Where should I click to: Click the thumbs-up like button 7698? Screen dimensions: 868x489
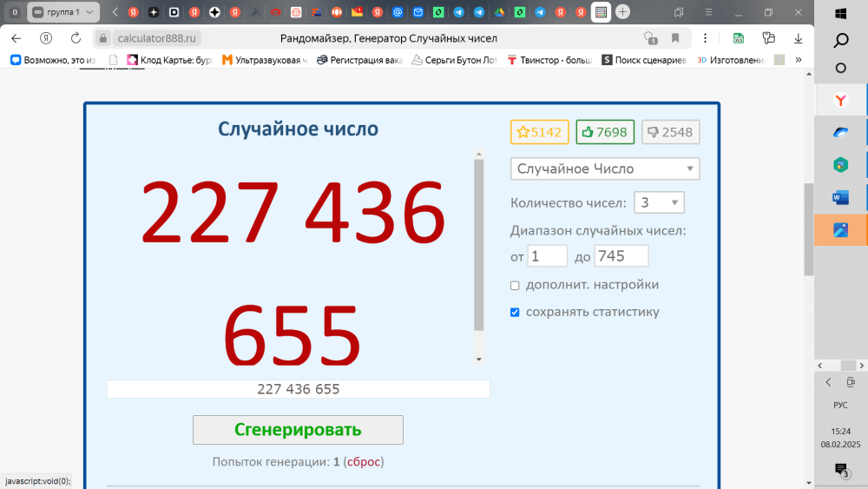604,132
